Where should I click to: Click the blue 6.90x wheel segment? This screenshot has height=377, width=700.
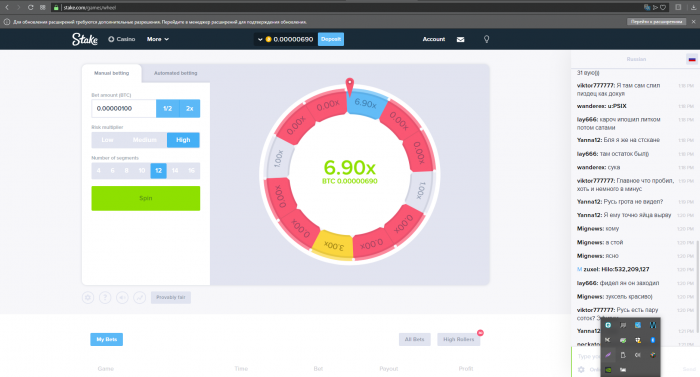[365, 103]
